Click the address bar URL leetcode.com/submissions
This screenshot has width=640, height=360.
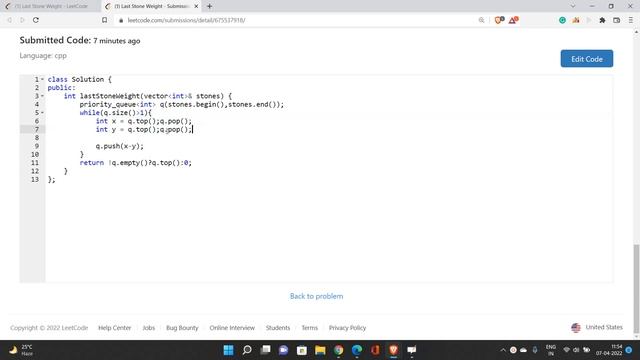coord(186,20)
